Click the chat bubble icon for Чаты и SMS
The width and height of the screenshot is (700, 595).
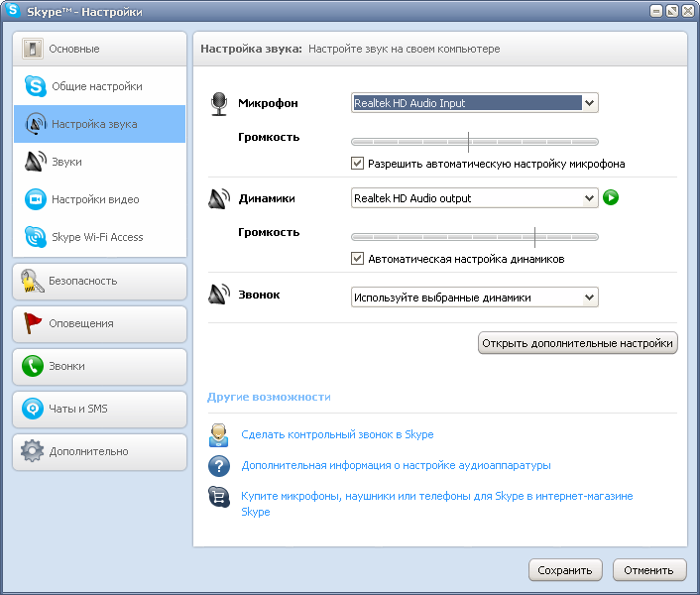(x=33, y=409)
